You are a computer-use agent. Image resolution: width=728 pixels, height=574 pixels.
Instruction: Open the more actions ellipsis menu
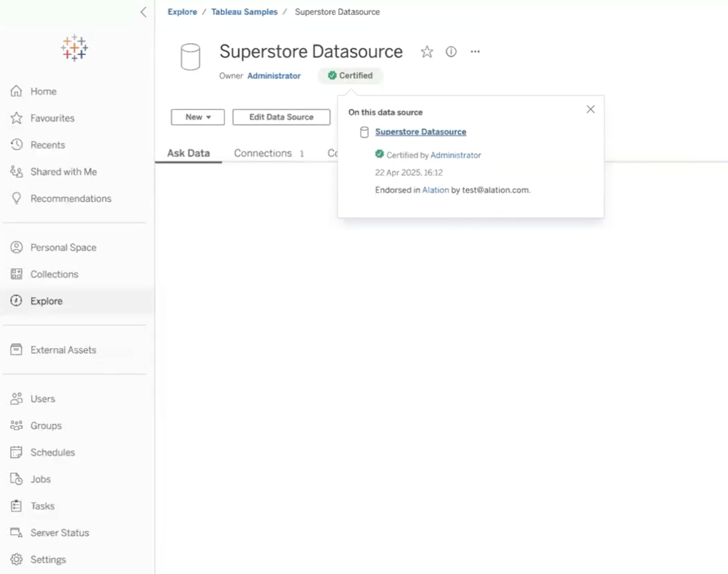[x=475, y=52]
